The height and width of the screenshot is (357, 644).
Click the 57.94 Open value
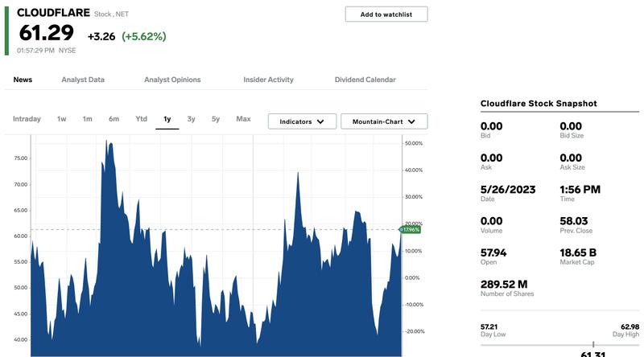pos(493,252)
